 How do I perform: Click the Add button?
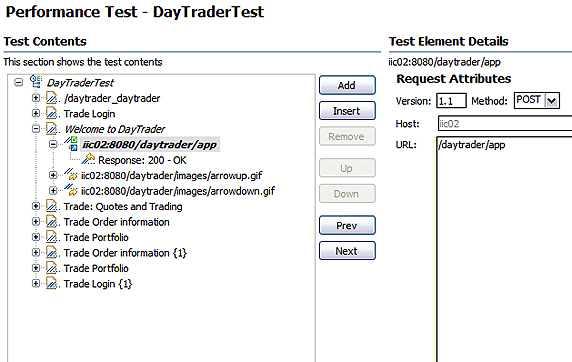pos(347,85)
